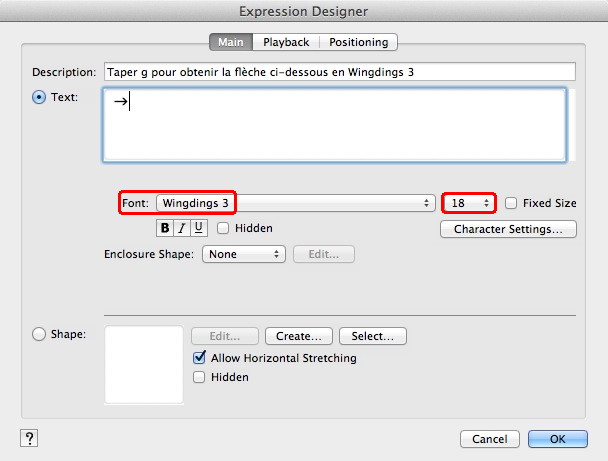Expand the Enclosure Shape dropdown
This screenshot has height=461, width=608.
(x=244, y=254)
